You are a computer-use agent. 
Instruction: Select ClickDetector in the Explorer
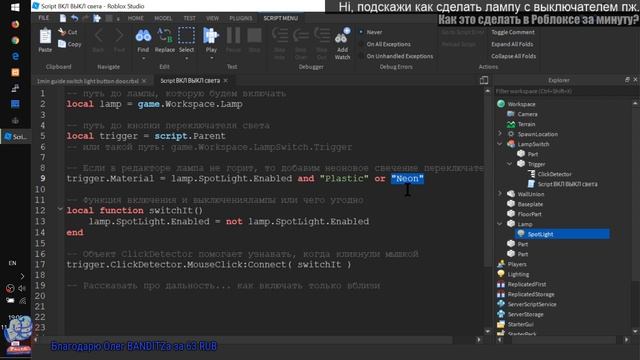[554, 174]
